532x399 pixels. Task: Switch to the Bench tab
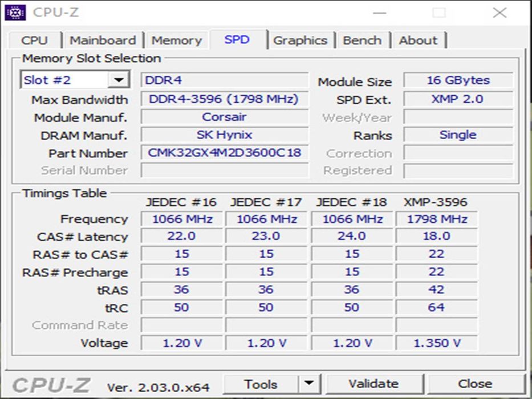[362, 40]
